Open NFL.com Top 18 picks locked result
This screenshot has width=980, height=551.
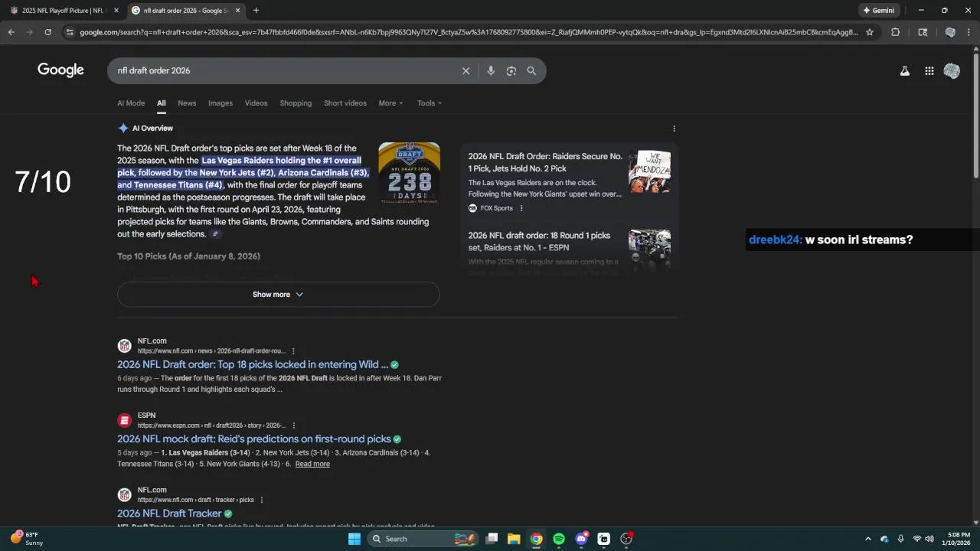coord(253,365)
